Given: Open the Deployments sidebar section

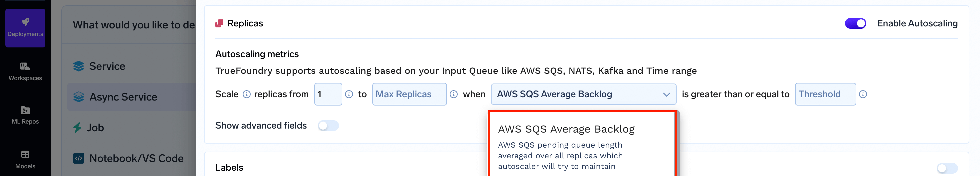Looking at the screenshot, I should point(25,28).
